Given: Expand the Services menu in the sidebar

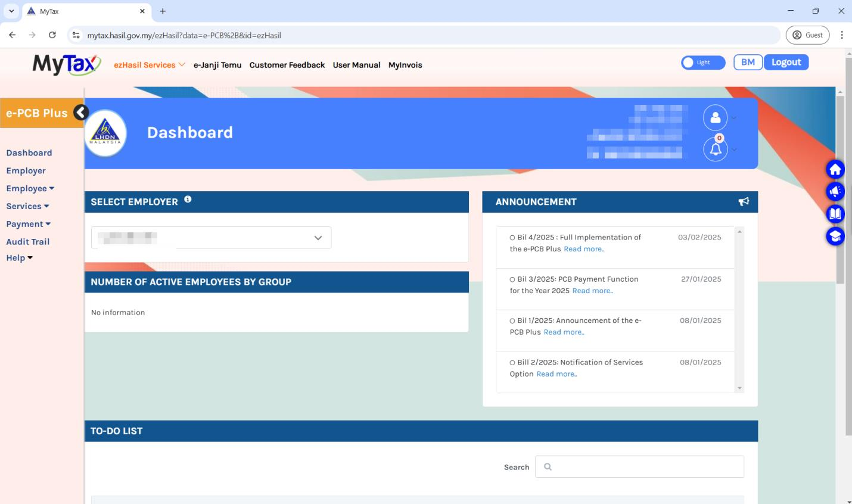Looking at the screenshot, I should pyautogui.click(x=27, y=206).
